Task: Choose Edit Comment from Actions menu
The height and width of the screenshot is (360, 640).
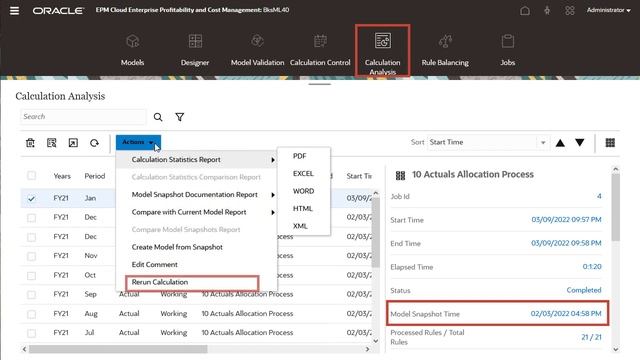Action: tap(155, 264)
